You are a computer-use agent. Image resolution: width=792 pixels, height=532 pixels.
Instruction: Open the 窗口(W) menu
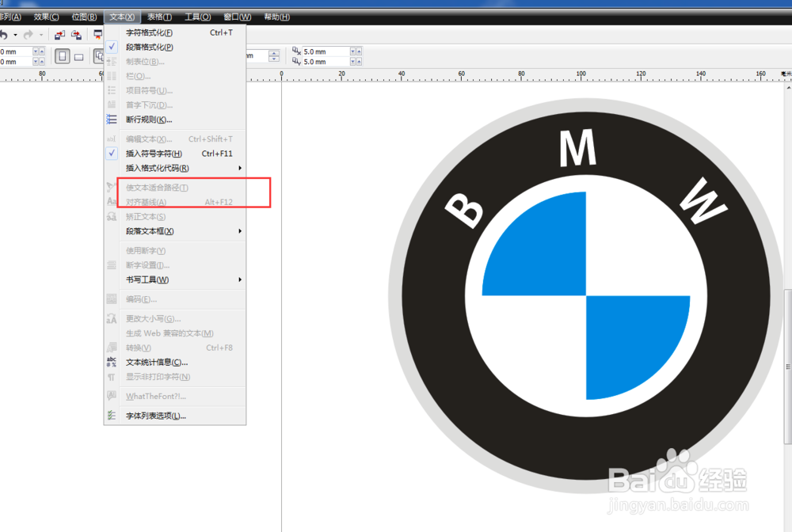tap(238, 17)
